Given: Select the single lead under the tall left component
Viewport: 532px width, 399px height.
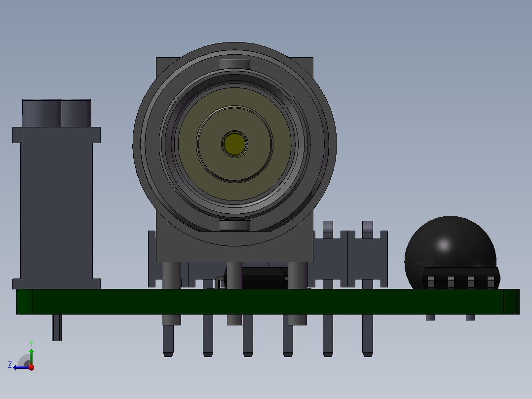Looking at the screenshot, I should (57, 327).
